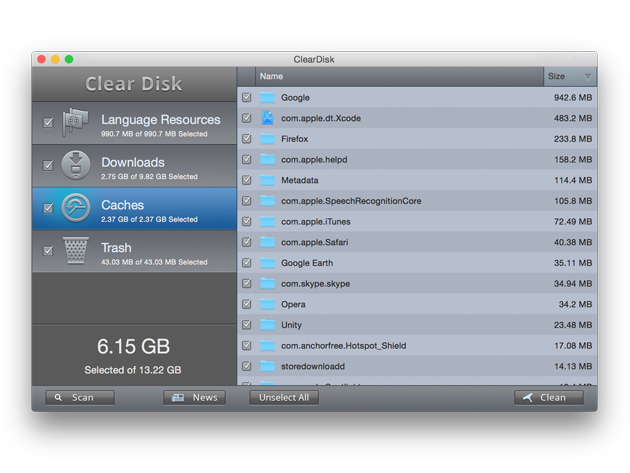The height and width of the screenshot is (473, 630).
Task: Click the Hotspot_Shield folder icon
Action: [x=267, y=346]
